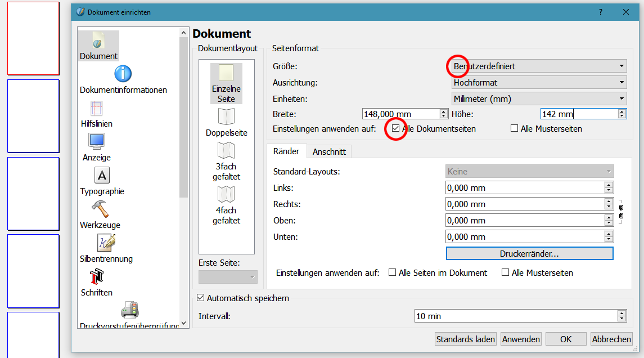Viewport: 644px width, 358px height.
Task: Expand the Ausrichtung Hochformat dropdown
Action: point(539,82)
